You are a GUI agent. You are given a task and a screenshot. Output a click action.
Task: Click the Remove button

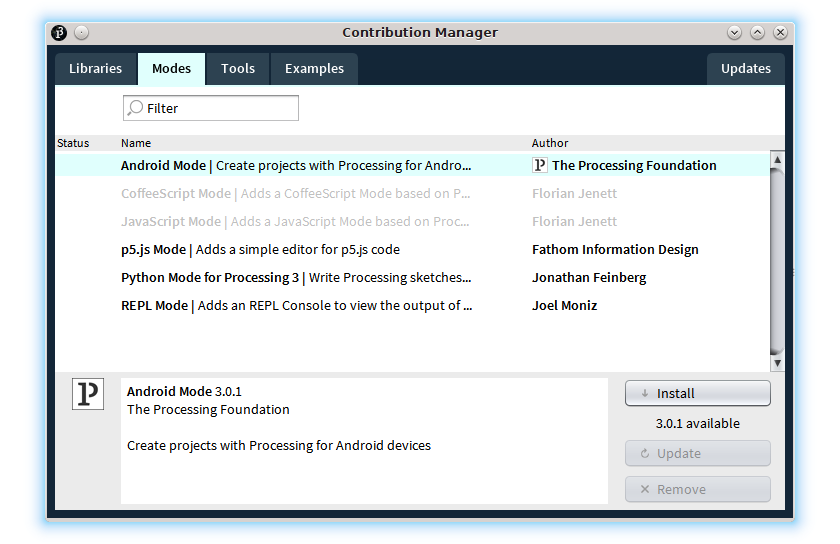(698, 489)
